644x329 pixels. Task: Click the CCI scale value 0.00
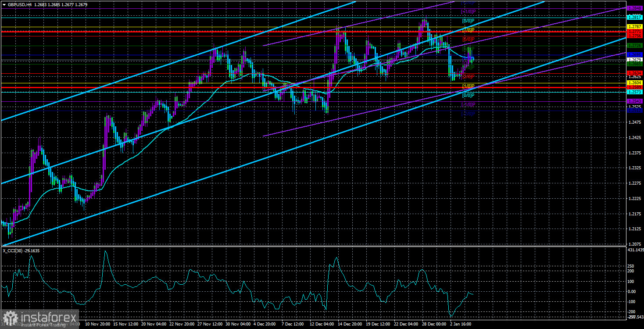click(632, 291)
